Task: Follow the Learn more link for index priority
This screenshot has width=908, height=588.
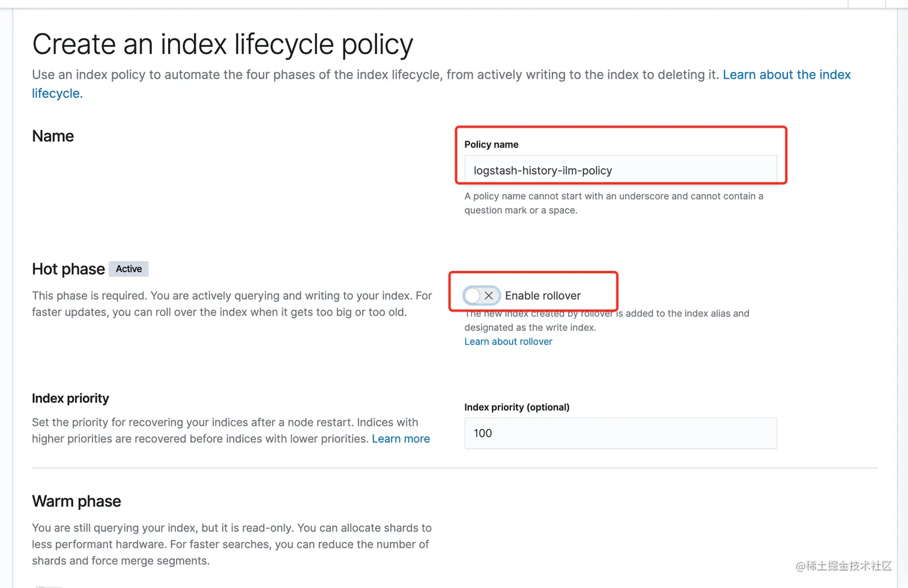Action: (x=401, y=439)
